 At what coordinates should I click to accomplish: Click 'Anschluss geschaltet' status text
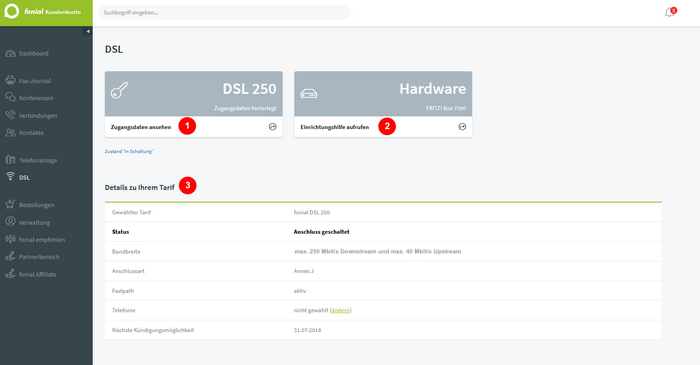point(321,232)
